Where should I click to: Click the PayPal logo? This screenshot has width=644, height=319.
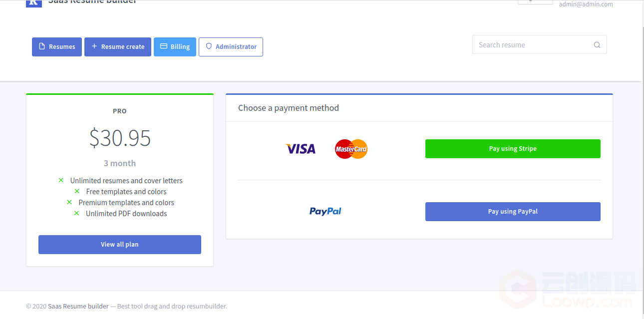pos(325,211)
